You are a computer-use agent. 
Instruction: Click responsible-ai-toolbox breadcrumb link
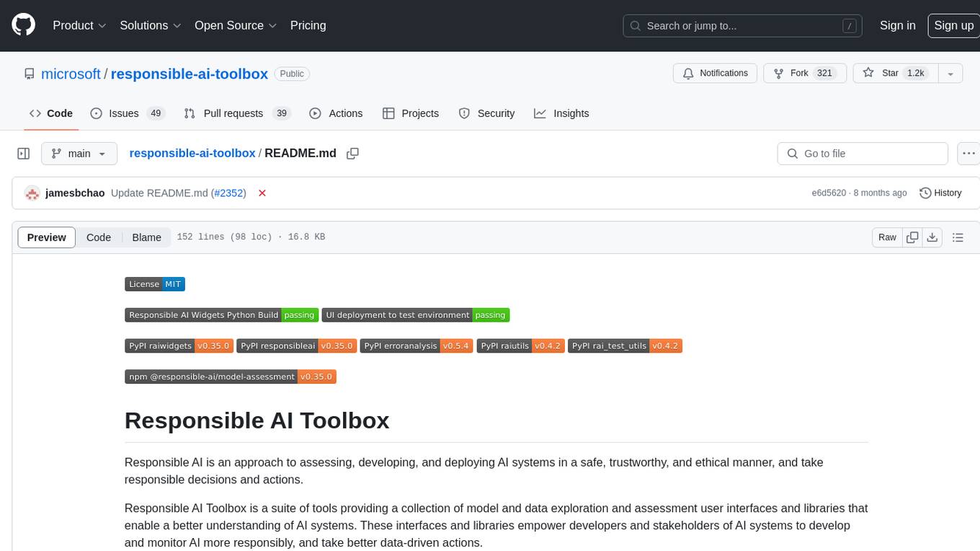pos(192,153)
